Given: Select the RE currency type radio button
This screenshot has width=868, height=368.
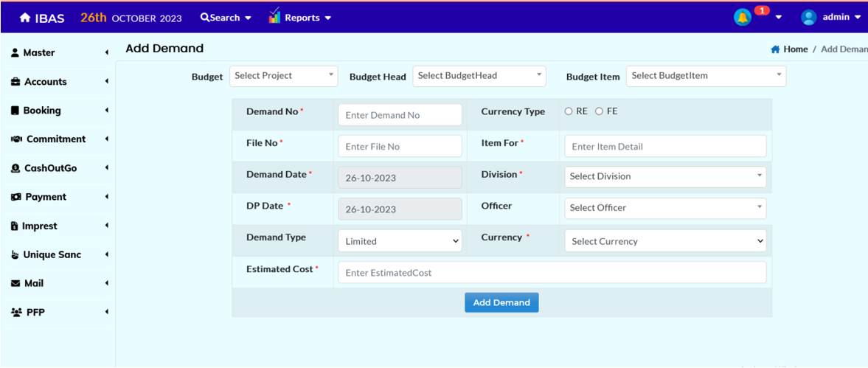Looking at the screenshot, I should pos(569,111).
